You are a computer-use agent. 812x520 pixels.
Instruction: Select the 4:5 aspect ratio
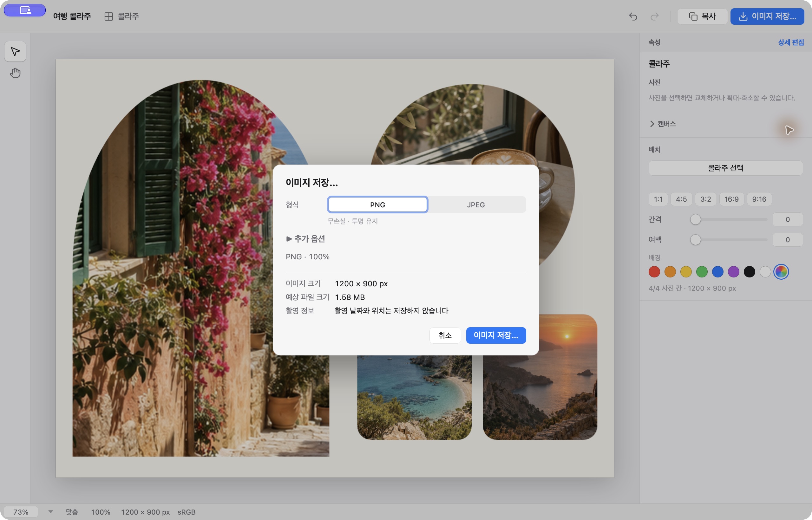[681, 199]
